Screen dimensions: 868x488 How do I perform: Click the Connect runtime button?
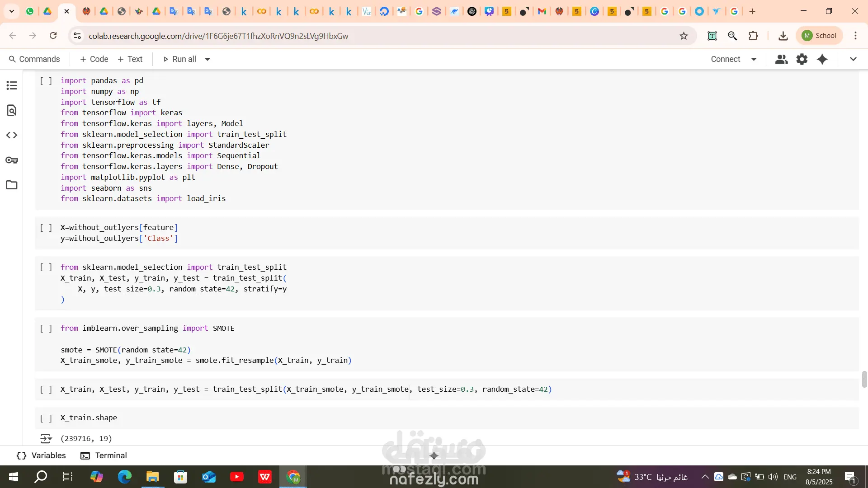click(x=725, y=59)
